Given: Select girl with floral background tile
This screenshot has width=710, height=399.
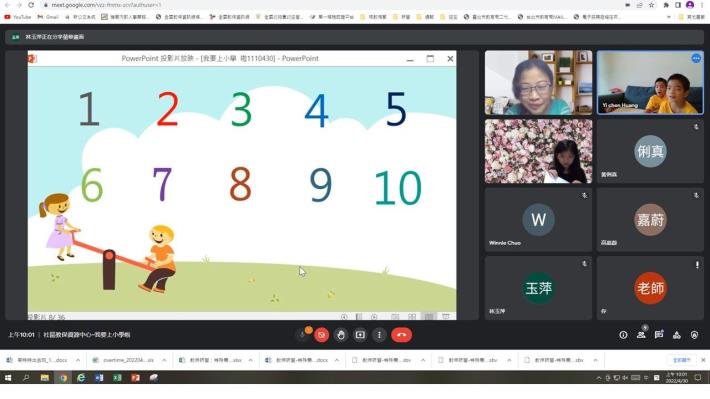Looking at the screenshot, I should 538,151.
